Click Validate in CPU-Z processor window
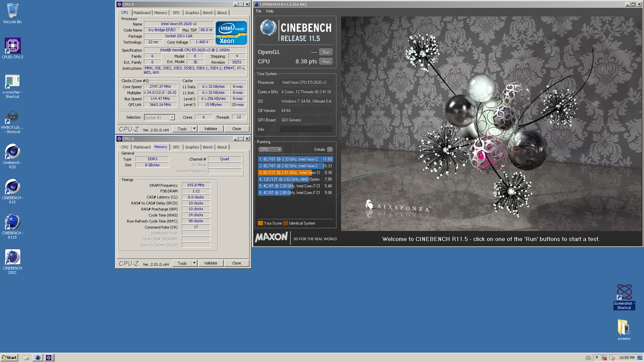This screenshot has width=644, height=362. (211, 129)
